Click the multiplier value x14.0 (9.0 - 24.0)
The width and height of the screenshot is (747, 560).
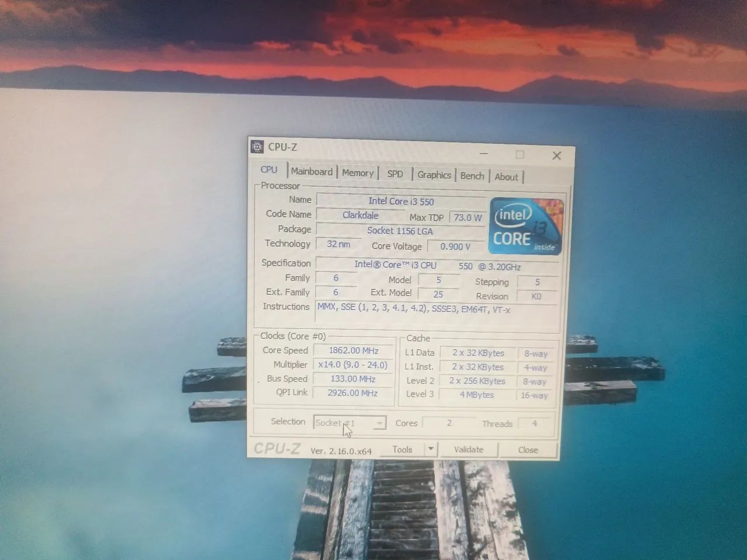pyautogui.click(x=353, y=365)
